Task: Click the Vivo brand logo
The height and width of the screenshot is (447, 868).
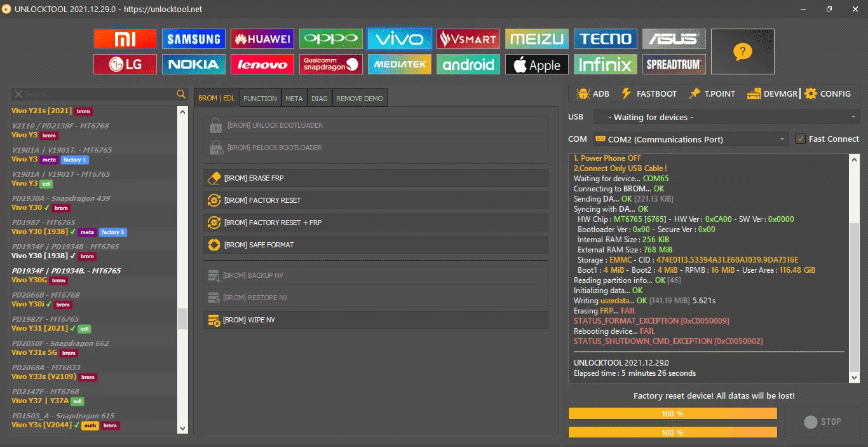Action: (x=399, y=39)
